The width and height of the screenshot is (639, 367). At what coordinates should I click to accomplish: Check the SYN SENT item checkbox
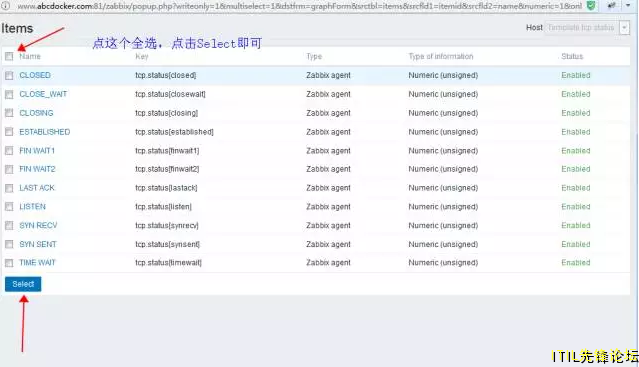point(9,244)
